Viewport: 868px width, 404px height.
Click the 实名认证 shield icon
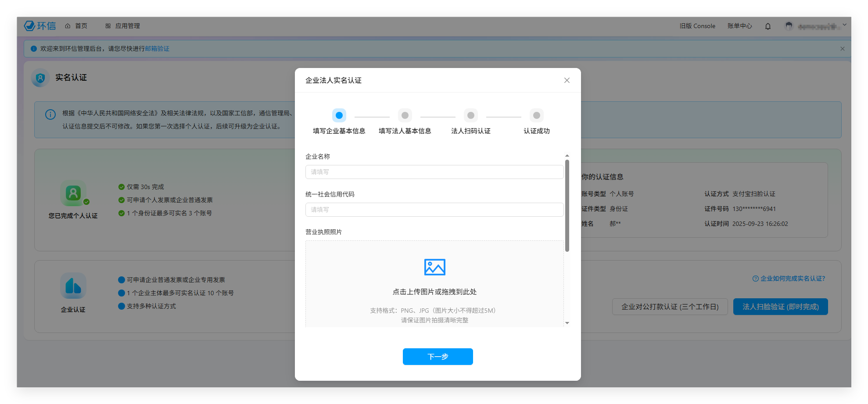(40, 78)
